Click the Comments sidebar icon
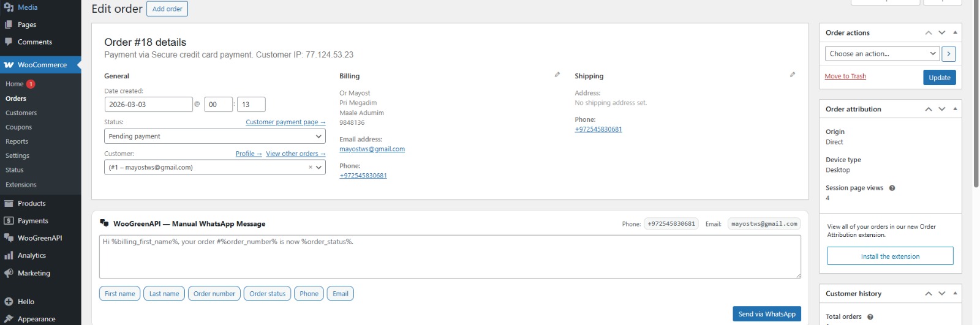980x325 pixels. 9,42
